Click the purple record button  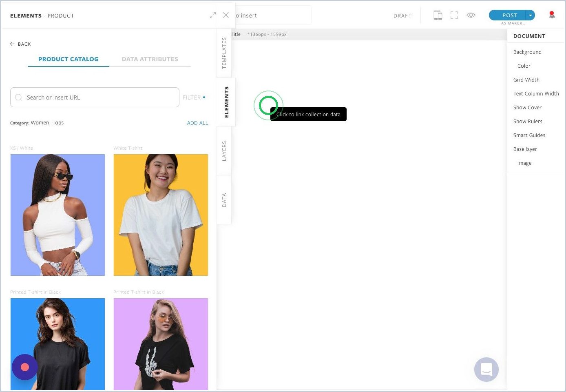pyautogui.click(x=25, y=367)
